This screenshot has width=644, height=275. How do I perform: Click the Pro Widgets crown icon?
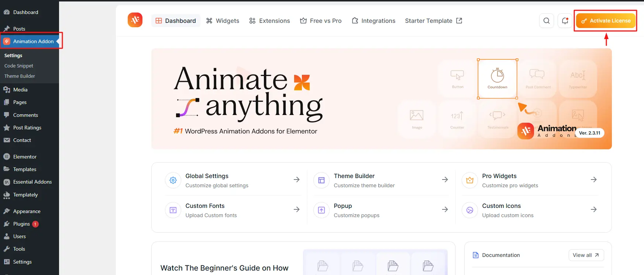click(x=470, y=180)
